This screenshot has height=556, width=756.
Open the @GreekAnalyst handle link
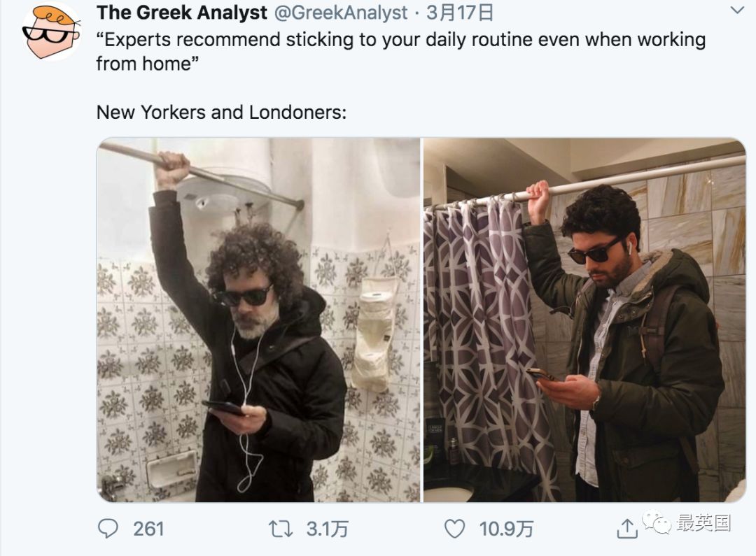tap(341, 13)
